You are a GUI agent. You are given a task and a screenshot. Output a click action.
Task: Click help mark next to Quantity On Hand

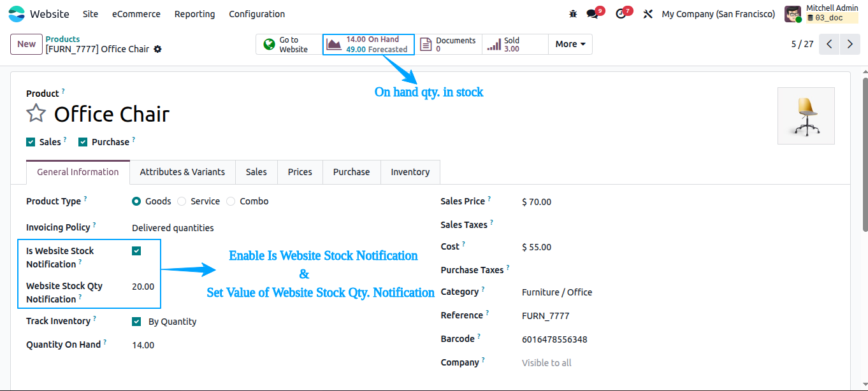[x=105, y=342]
